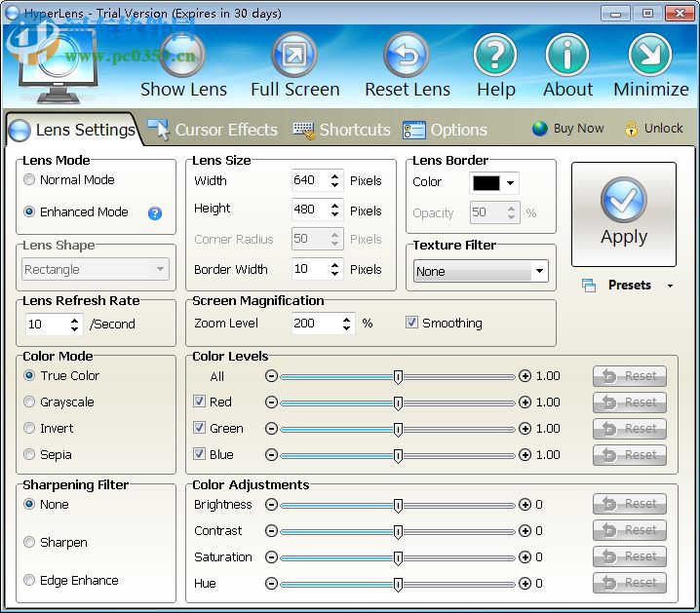This screenshot has height=613, width=700.
Task: Switch to the Cursor Effects tab
Action: (213, 130)
